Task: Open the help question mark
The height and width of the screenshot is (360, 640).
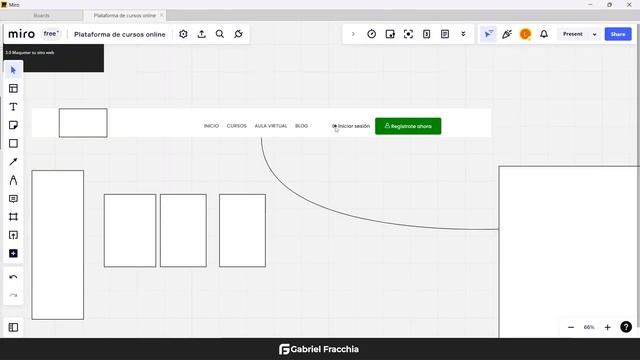Action: pyautogui.click(x=626, y=327)
